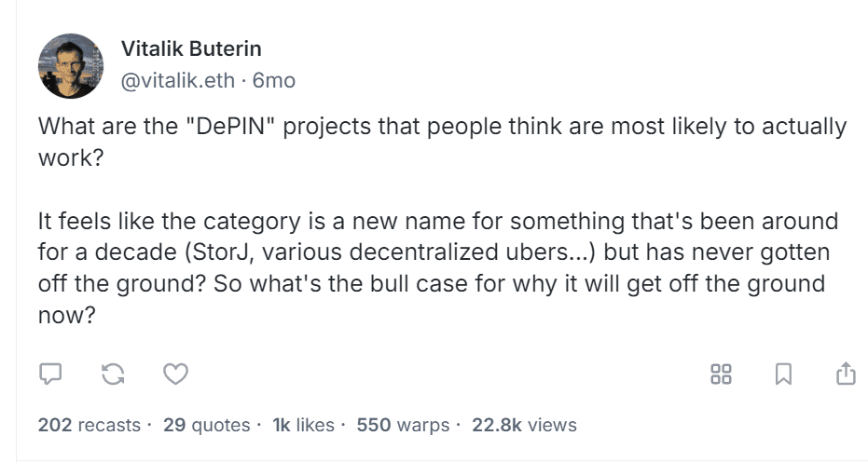Screen dimensions: 868x463
Task: Open Vitalik Buterin's profile picture
Action: 71,66
